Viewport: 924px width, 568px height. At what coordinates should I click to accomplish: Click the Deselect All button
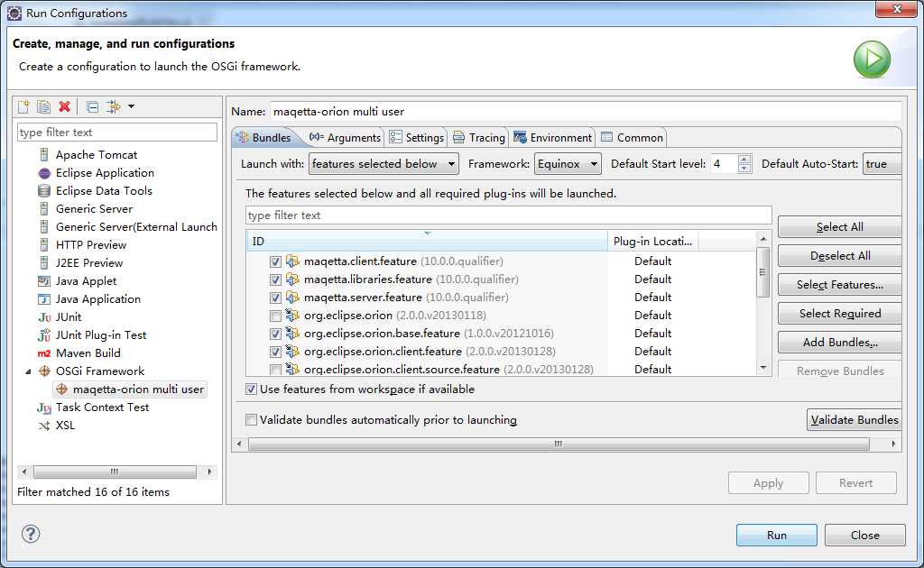[x=840, y=255]
